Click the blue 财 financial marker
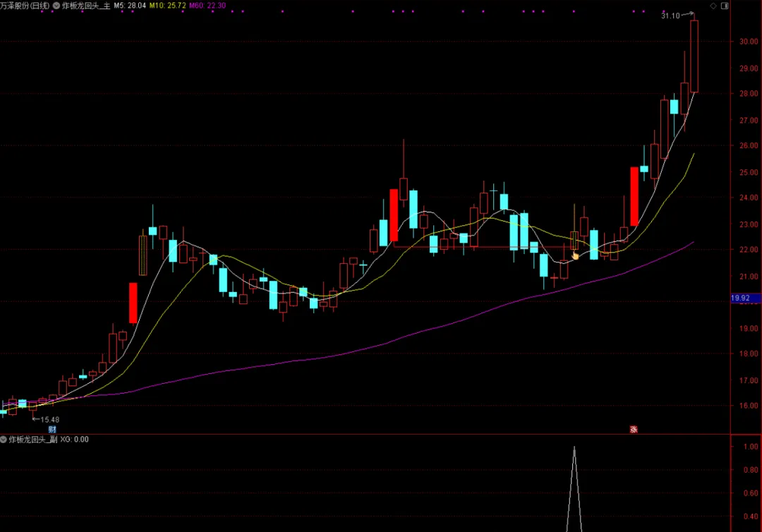This screenshot has width=762, height=532. (x=52, y=430)
